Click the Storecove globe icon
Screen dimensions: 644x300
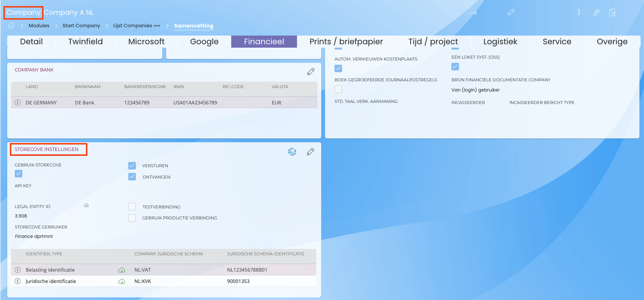click(x=292, y=152)
